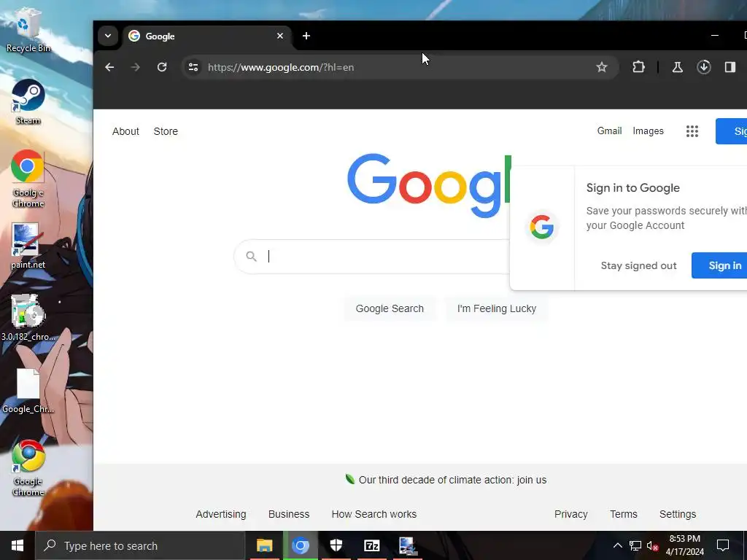This screenshot has height=560, width=747.
Task: Open the Advertising footer link
Action: (x=221, y=514)
